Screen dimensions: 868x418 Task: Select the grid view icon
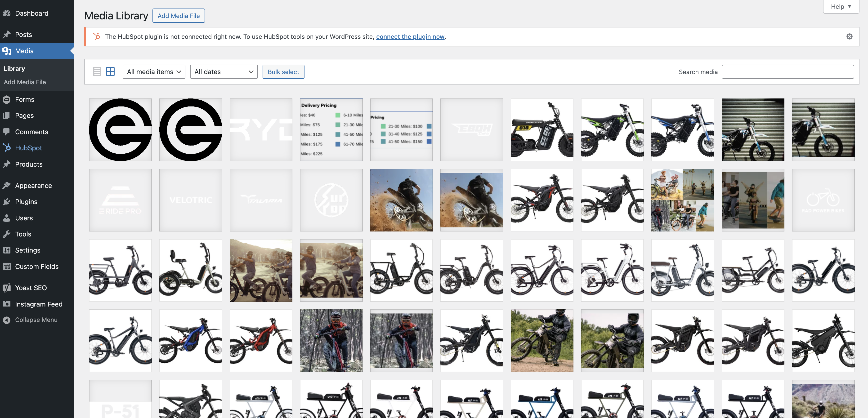coord(110,71)
